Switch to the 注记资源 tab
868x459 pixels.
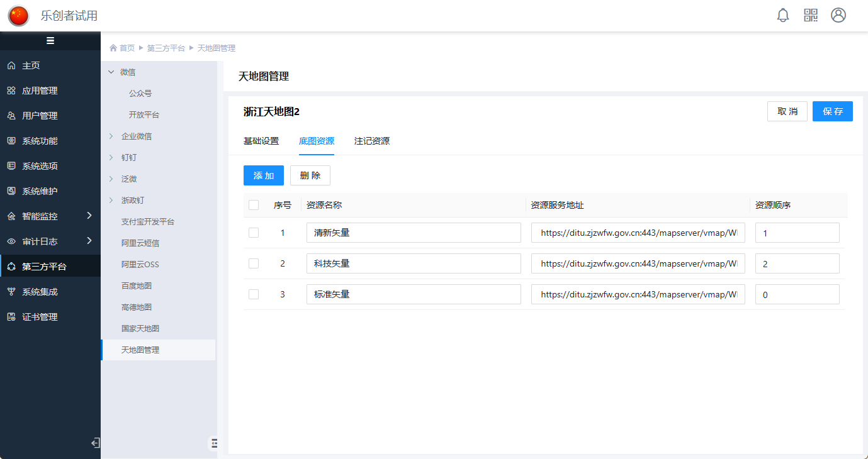(372, 141)
